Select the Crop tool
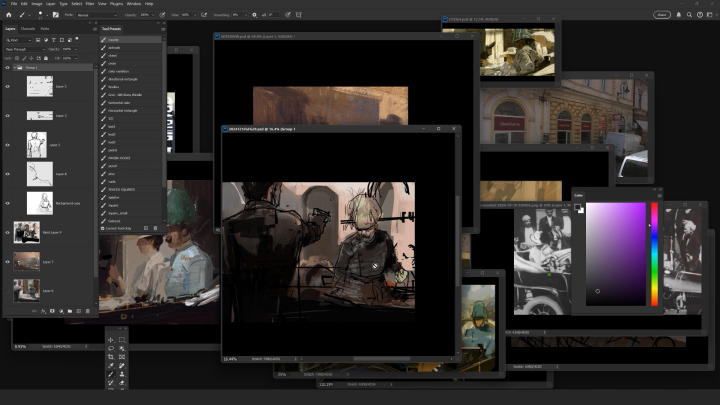 pyautogui.click(x=111, y=357)
